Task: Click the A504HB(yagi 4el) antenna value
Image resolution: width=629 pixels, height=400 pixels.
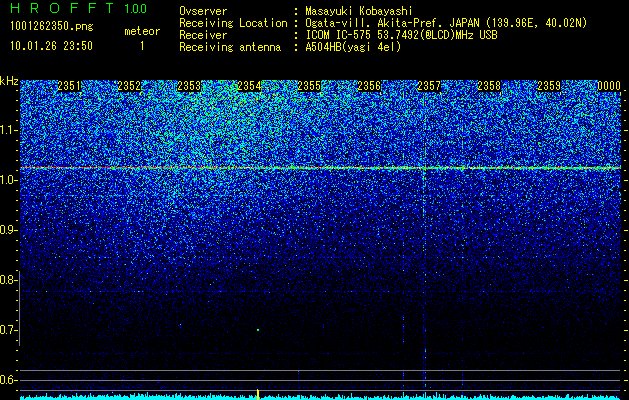Action: pyautogui.click(x=353, y=47)
